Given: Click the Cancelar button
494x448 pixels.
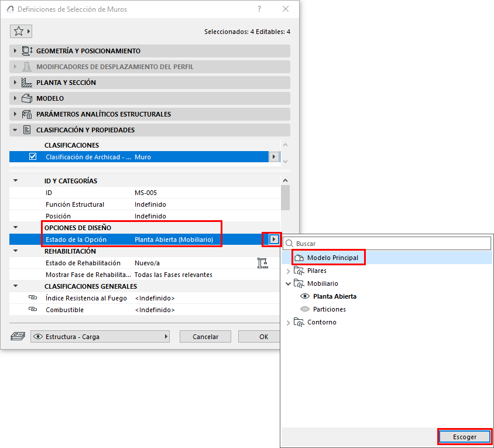Looking at the screenshot, I should (205, 336).
